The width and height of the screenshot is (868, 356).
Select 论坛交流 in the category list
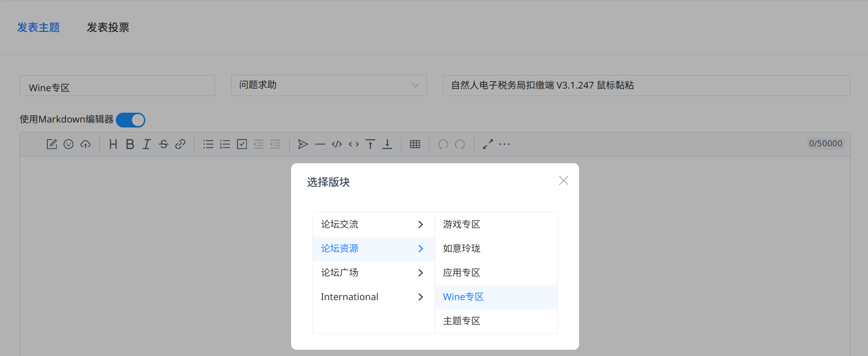[374, 225]
